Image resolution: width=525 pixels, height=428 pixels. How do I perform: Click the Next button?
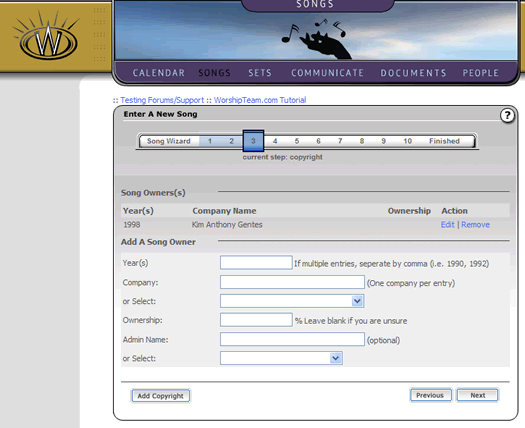[477, 395]
